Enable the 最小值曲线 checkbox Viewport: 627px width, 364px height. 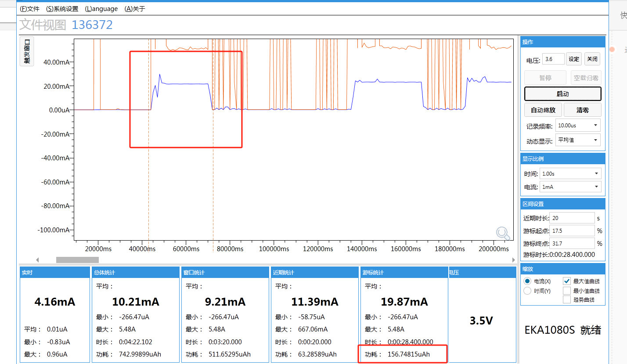point(566,290)
